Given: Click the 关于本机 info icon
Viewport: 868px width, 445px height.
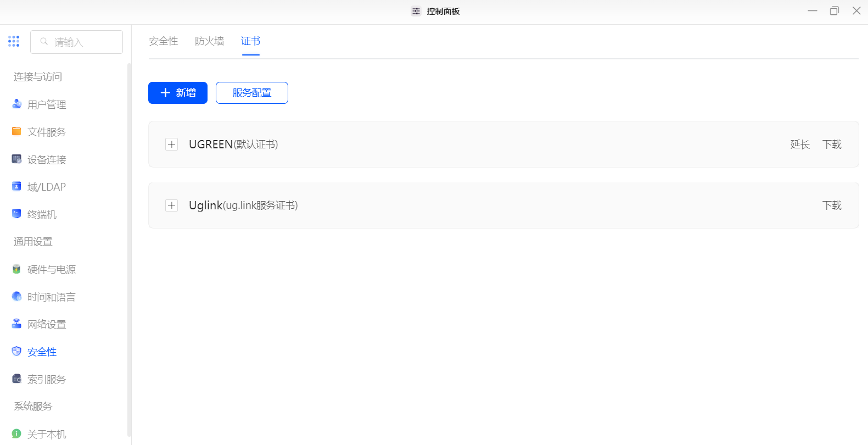Looking at the screenshot, I should [16, 434].
